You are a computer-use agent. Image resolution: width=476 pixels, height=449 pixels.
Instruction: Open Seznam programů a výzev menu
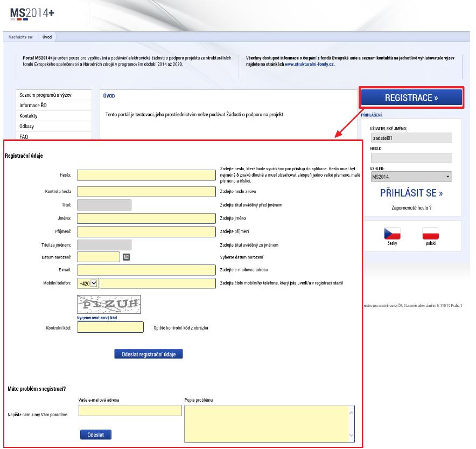54,95
